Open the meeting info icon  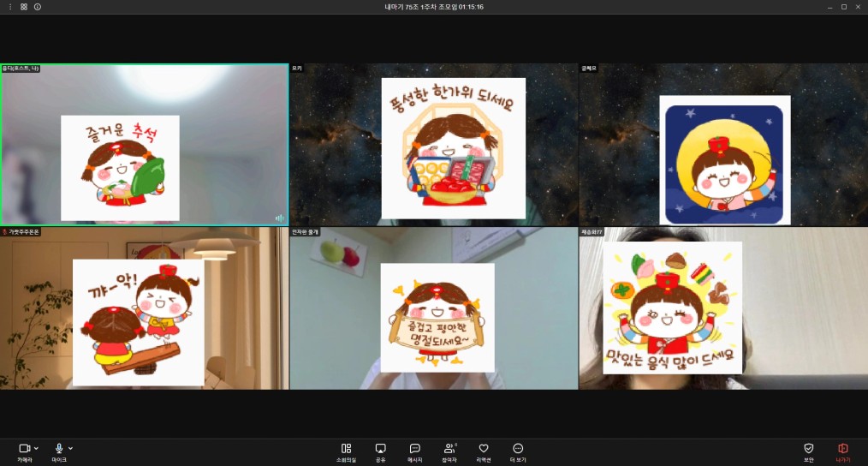(x=37, y=6)
